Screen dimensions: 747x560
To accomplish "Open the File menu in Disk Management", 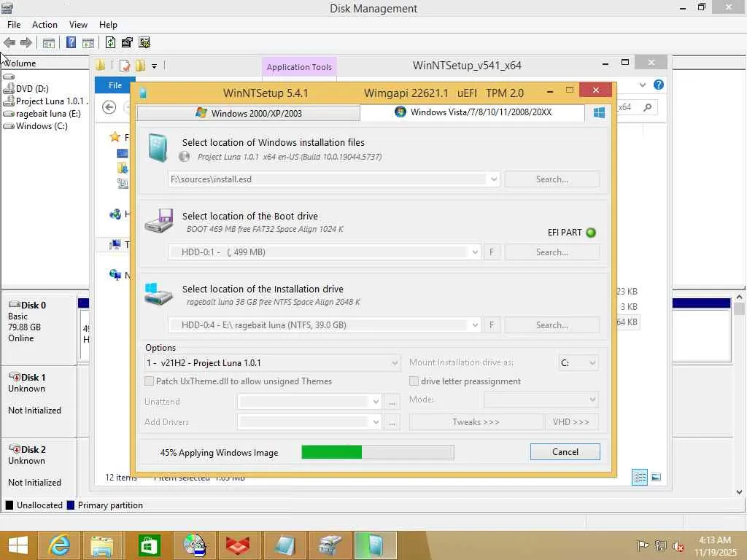I will 14,25.
